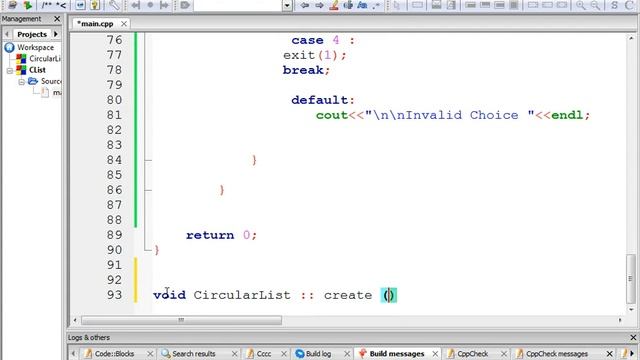Open the Code::Blocks log tab
Image resolution: width=640 pixels, height=360 pixels.
tap(114, 354)
